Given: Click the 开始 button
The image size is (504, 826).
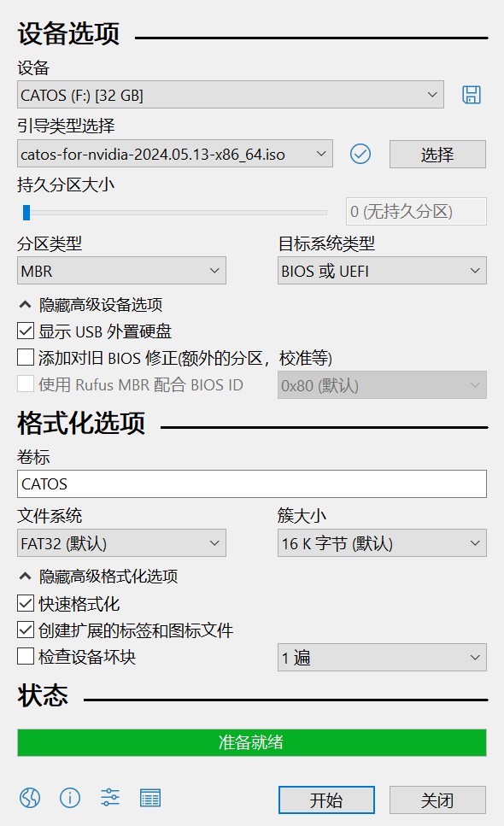Looking at the screenshot, I should point(326,800).
